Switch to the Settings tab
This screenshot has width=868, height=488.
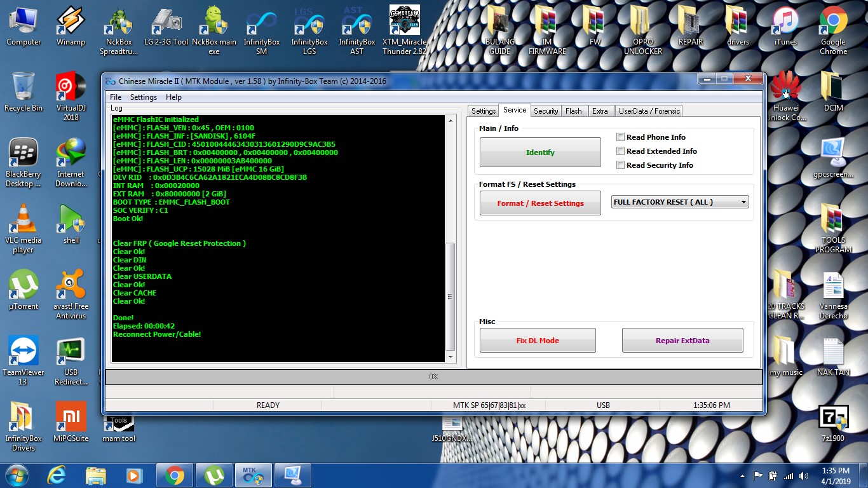pos(484,111)
